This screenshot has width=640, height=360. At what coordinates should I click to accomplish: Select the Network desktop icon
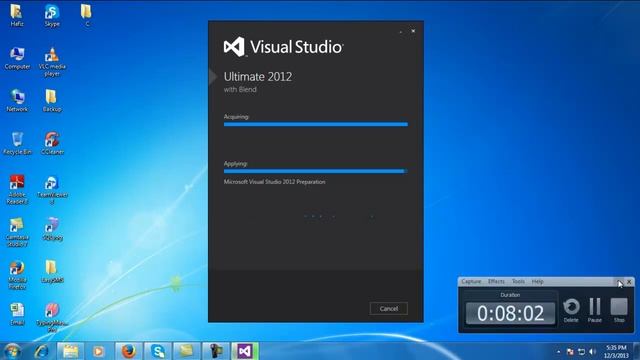(x=17, y=101)
